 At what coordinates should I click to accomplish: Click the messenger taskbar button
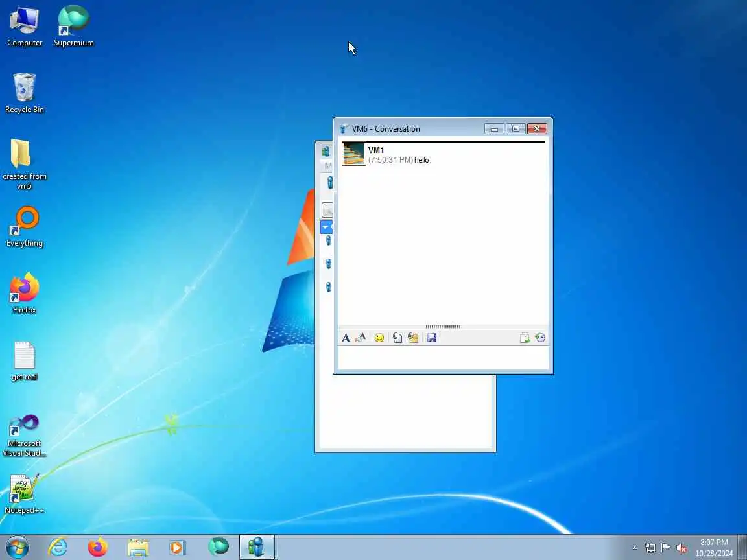[x=257, y=547]
